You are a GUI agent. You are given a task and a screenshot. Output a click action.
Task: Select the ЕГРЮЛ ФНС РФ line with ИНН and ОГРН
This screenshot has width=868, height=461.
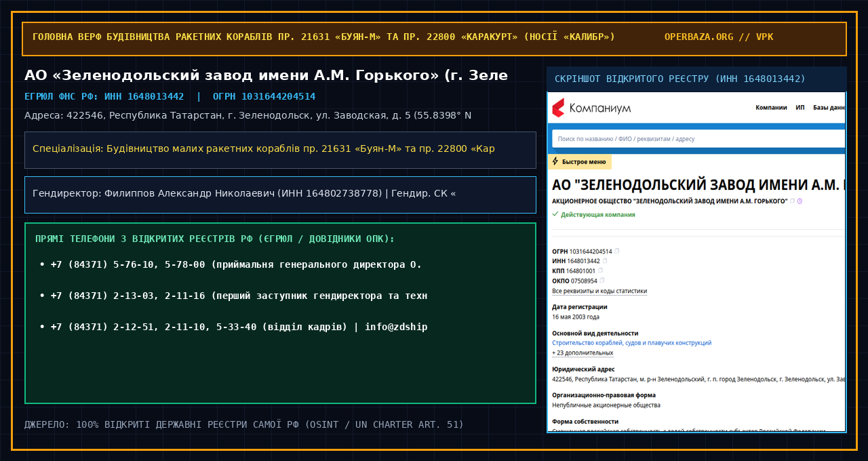point(170,96)
